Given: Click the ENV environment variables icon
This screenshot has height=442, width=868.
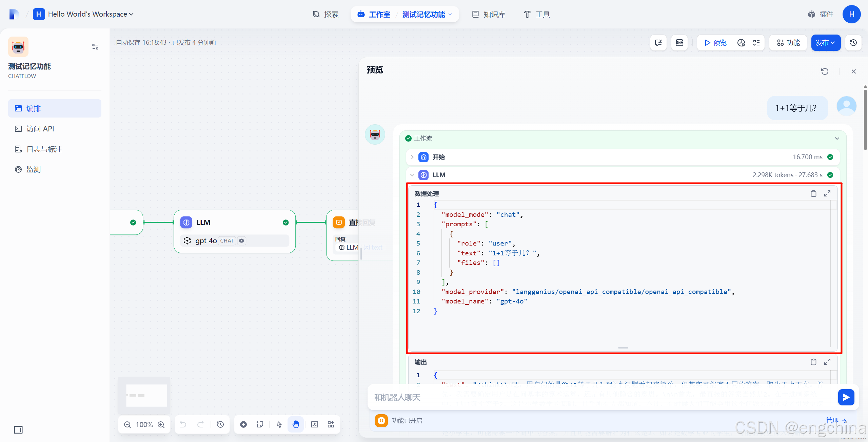Looking at the screenshot, I should tap(679, 43).
